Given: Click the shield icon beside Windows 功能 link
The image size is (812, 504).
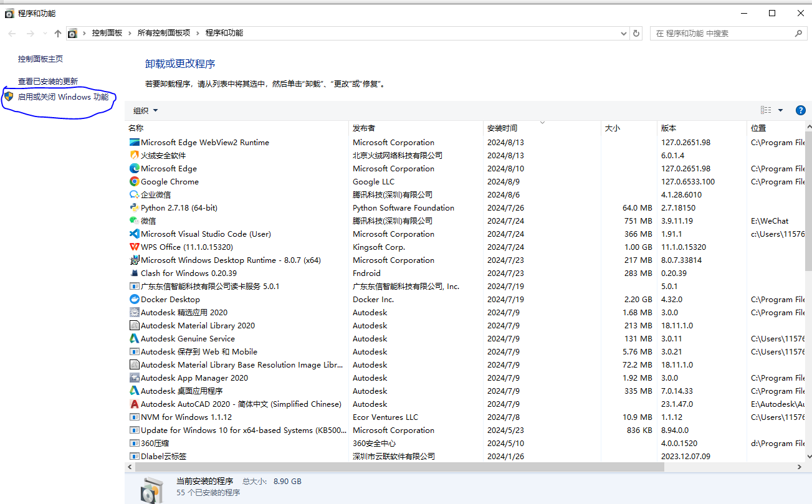Looking at the screenshot, I should [x=9, y=97].
